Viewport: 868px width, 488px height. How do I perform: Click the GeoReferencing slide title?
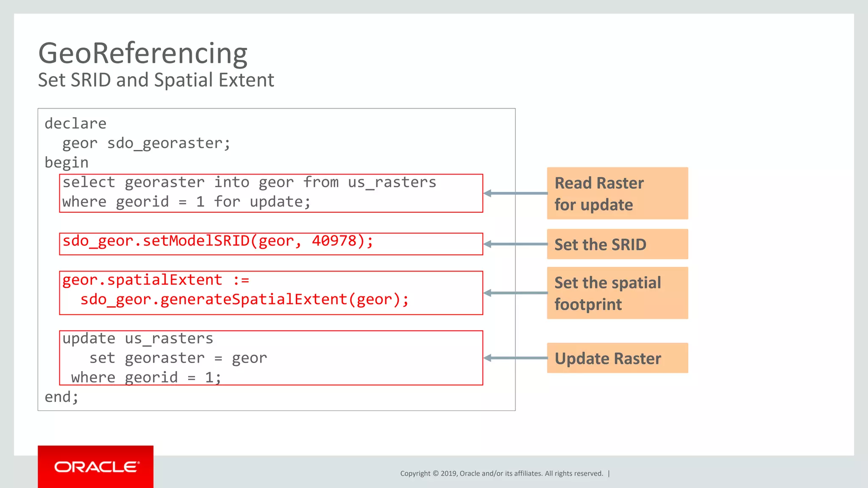coord(143,53)
